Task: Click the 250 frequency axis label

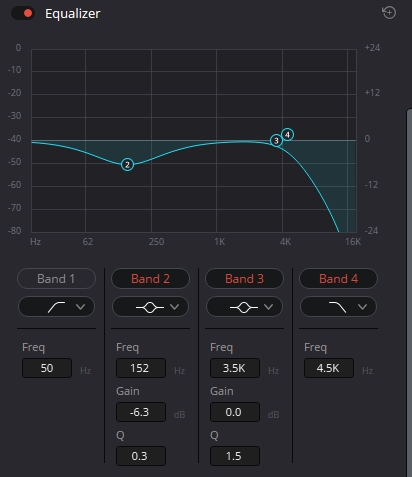Action: pyautogui.click(x=156, y=241)
